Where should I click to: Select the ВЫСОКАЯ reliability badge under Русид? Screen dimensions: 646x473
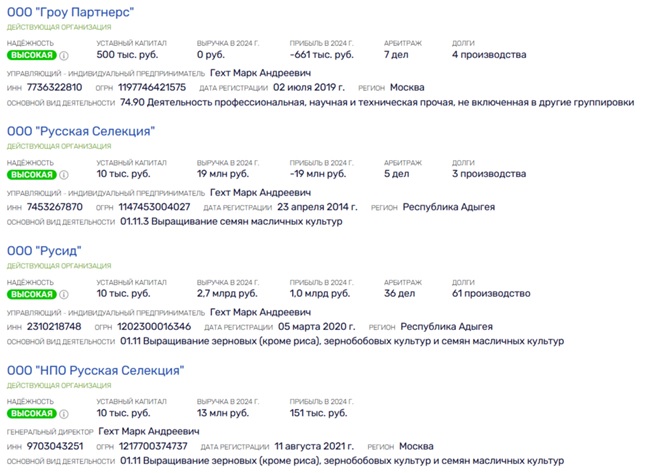click(32, 294)
